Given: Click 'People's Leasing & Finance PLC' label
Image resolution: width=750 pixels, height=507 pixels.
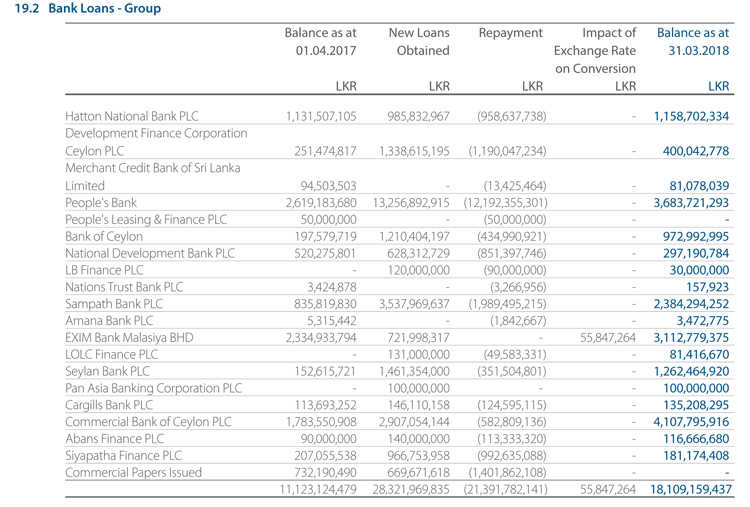Looking at the screenshot, I should (x=146, y=220).
